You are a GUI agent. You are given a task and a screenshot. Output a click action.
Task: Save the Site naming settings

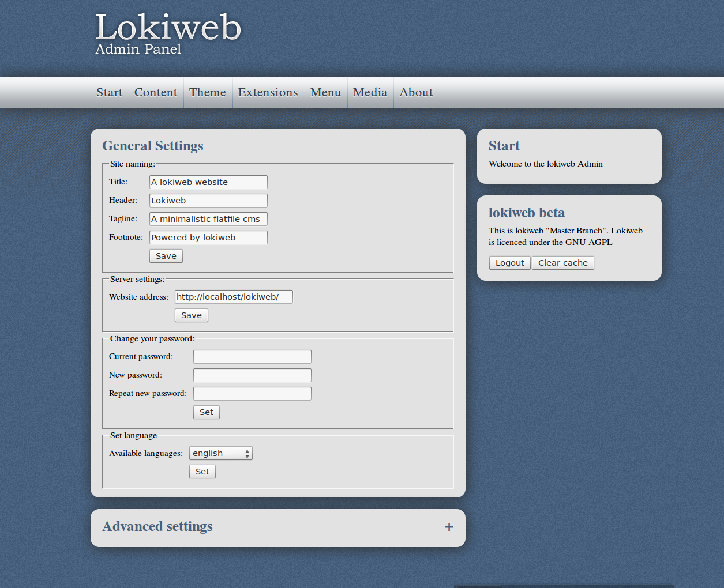(166, 255)
